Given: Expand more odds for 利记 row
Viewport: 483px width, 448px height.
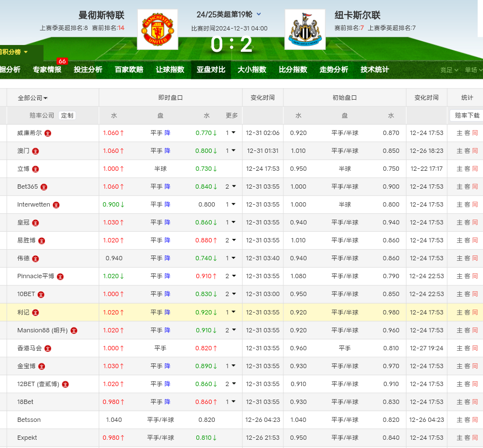Looking at the screenshot, I should [x=231, y=313].
